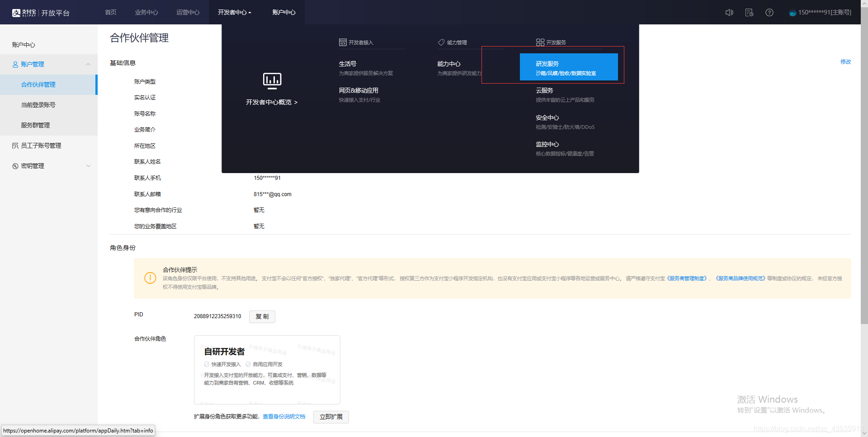The width and height of the screenshot is (868, 437).
Task: Click the 修改 link for basic info
Action: tap(845, 62)
